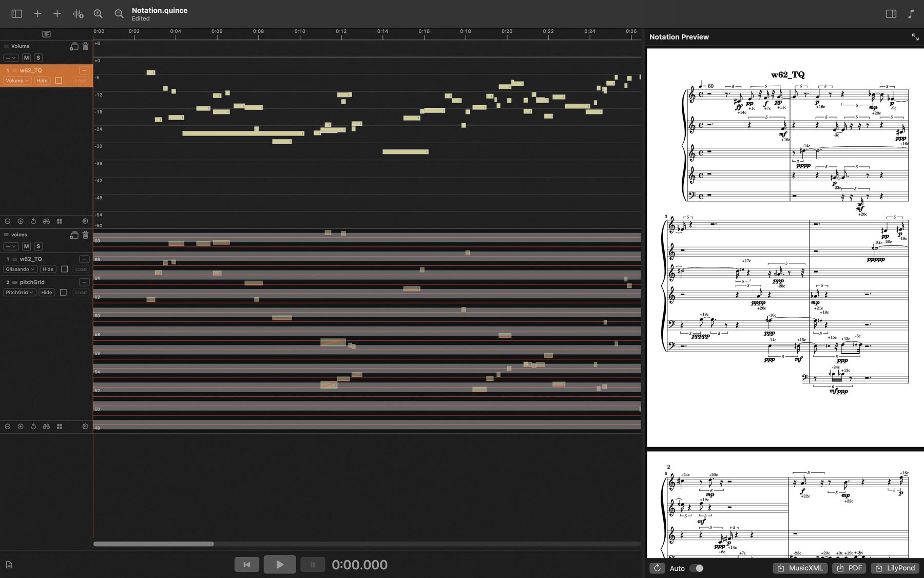The height and width of the screenshot is (578, 924).
Task: Zoom out with the magnifier minus icon
Action: 119,14
